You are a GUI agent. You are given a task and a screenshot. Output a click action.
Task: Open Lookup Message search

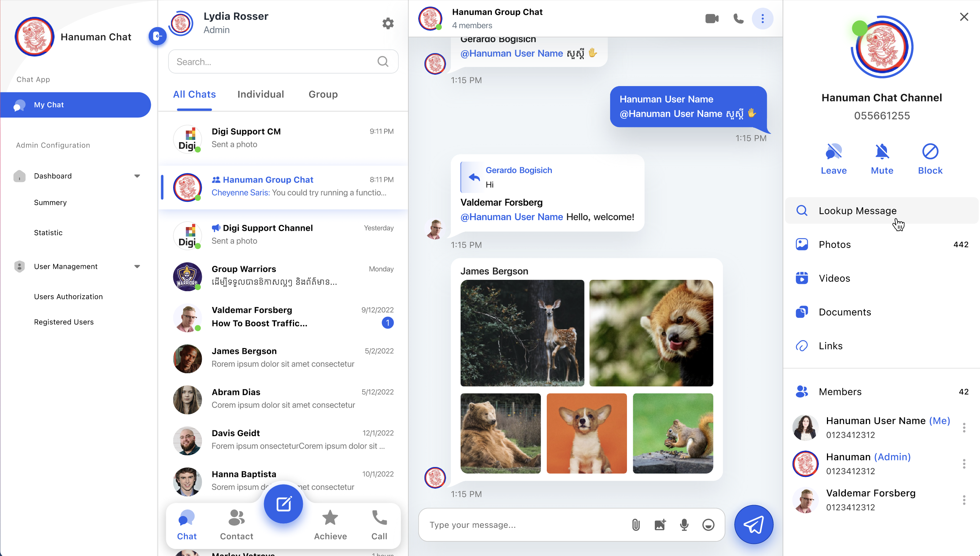[881, 210]
